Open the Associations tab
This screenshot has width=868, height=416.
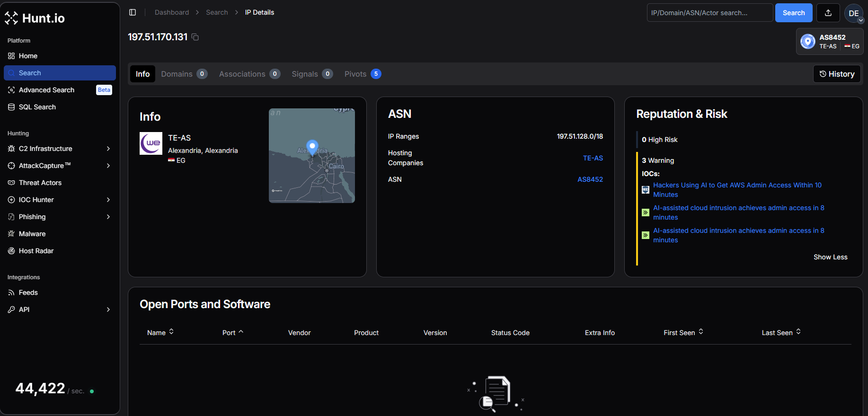click(249, 74)
